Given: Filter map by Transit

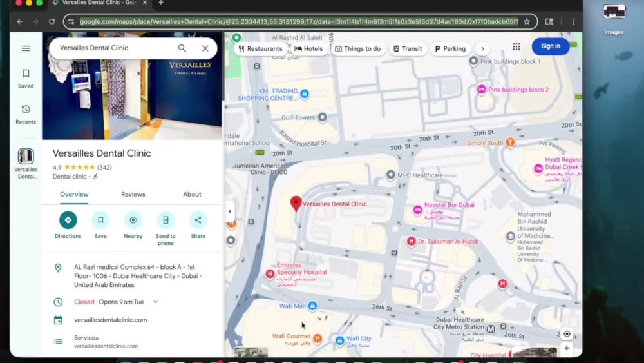Looking at the screenshot, I should 408,49.
